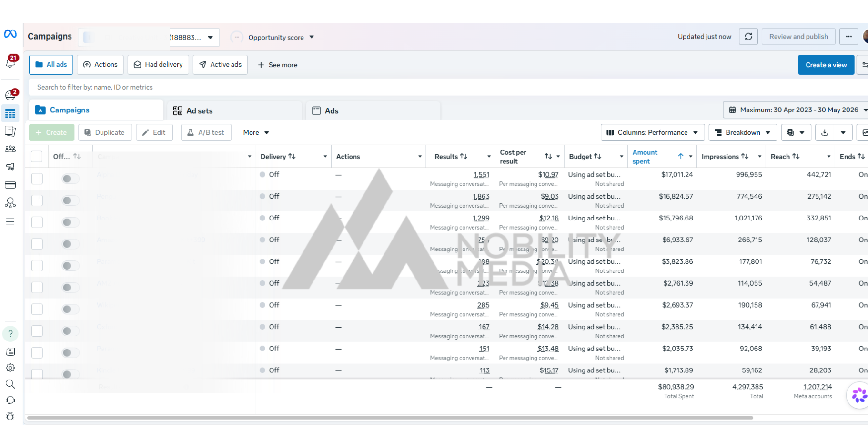The image size is (868, 430).
Task: Open Ads reporting icon in sidebar
Action: point(10,131)
